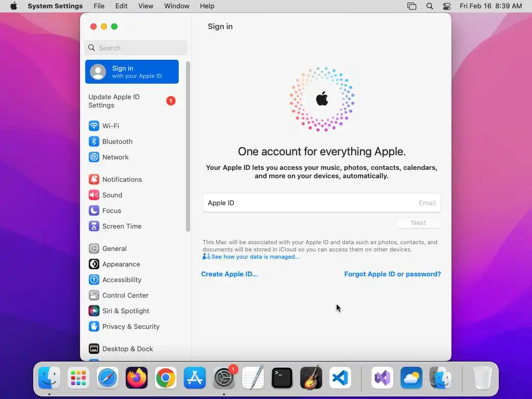Open the App Store from the Dock
532x399 pixels.
(x=195, y=378)
